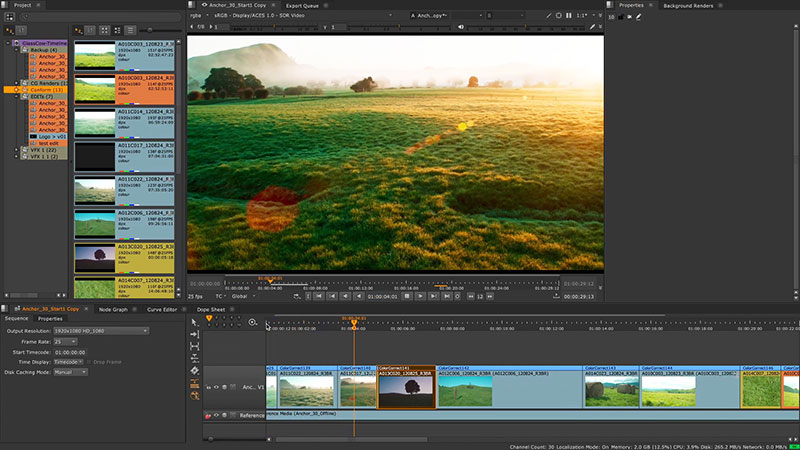Click the viewer speaker audio icon

(x=461, y=27)
